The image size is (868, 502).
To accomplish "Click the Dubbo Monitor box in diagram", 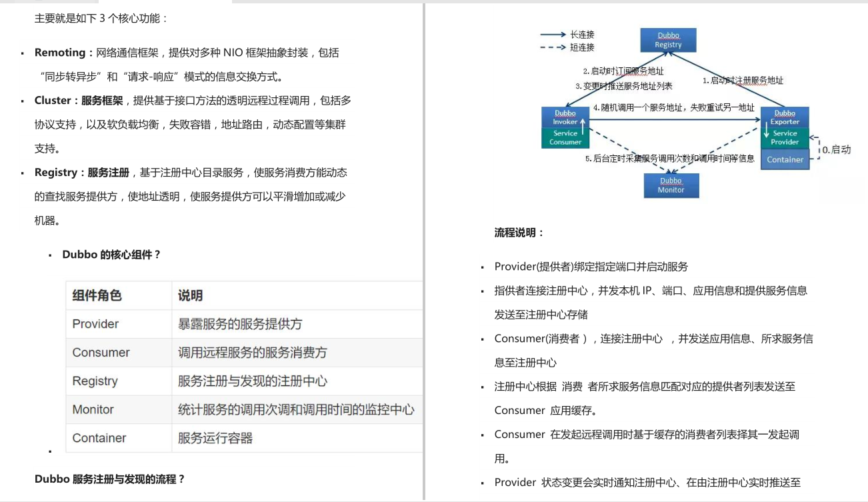I will point(671,185).
